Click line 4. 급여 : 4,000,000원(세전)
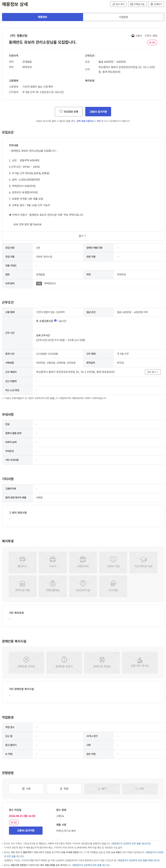166x868 pixels. point(24,180)
